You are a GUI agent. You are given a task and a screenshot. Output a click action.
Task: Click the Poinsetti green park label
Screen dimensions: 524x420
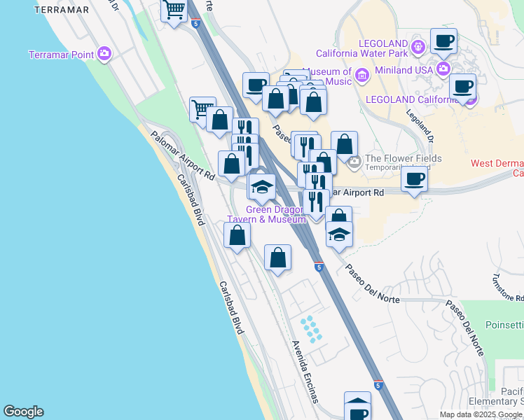[504, 325]
